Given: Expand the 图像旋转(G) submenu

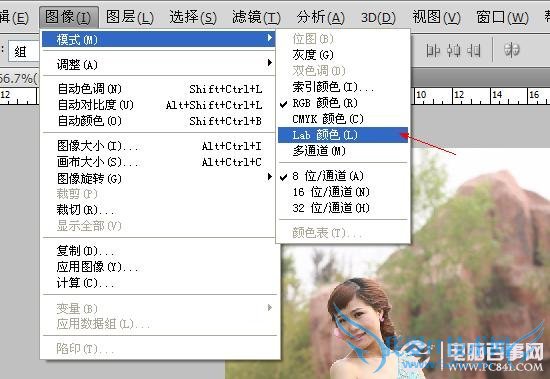Looking at the screenshot, I should click(159, 178).
